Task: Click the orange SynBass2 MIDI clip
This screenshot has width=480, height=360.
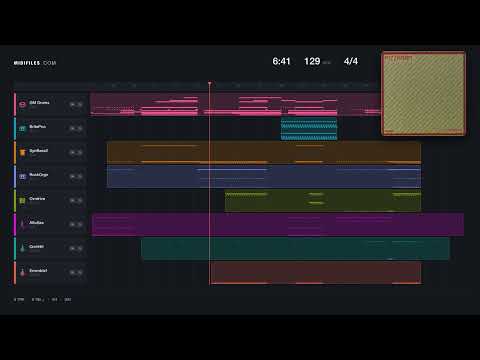Action: (264, 152)
